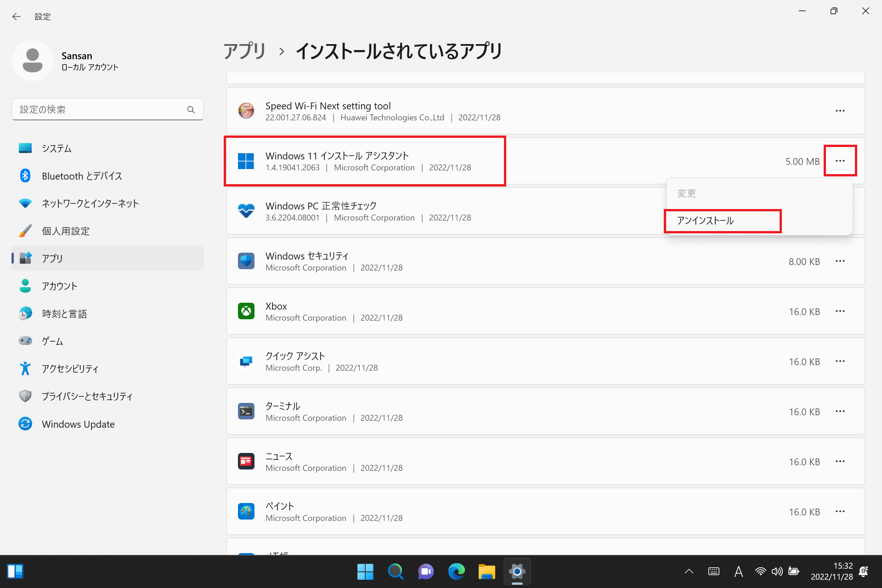Open more options for ペイント

pos(840,511)
